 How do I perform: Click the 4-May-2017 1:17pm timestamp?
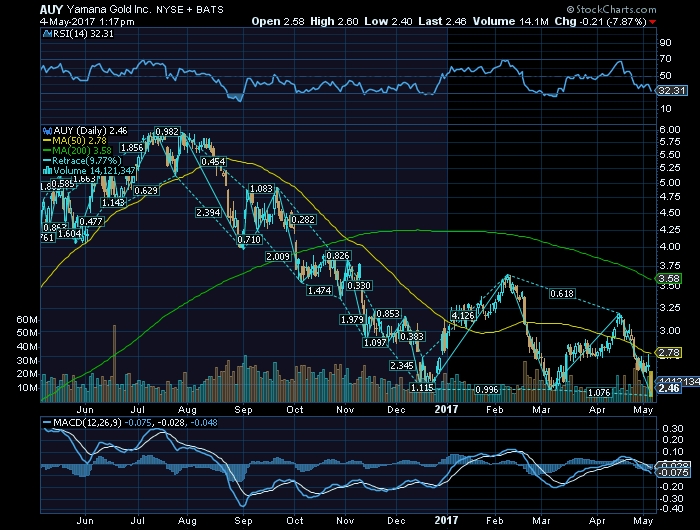tap(87, 21)
